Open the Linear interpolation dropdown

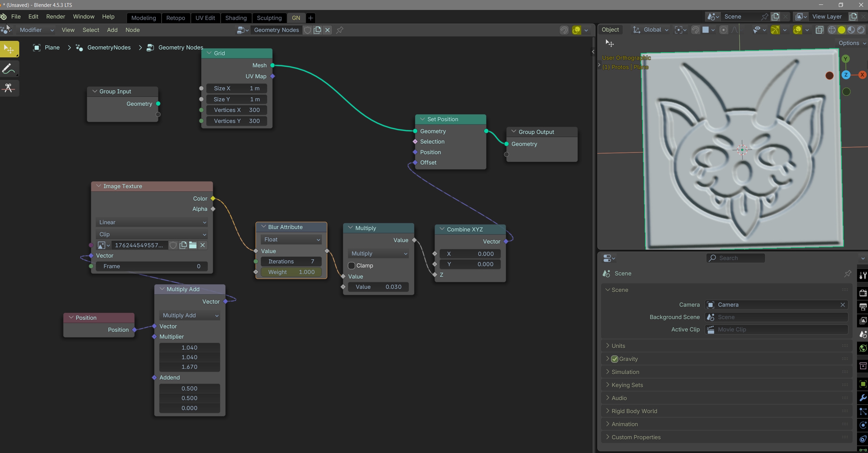tap(152, 222)
